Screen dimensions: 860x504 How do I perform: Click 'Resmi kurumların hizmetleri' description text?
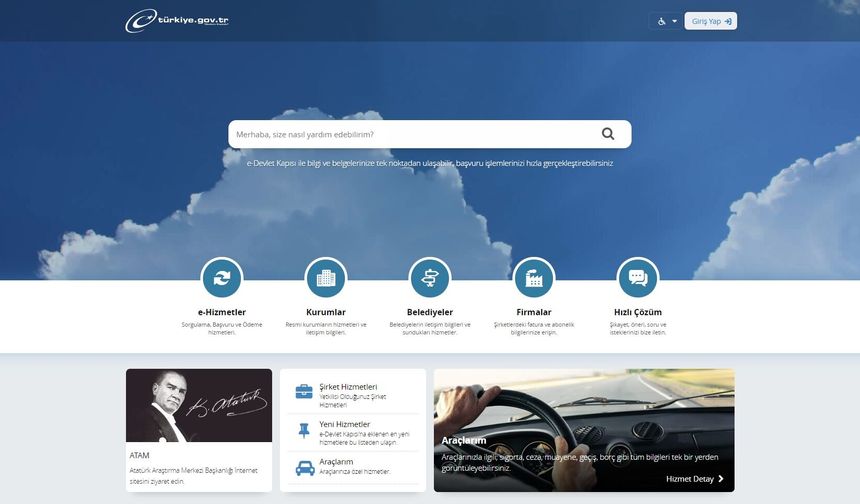326,329
